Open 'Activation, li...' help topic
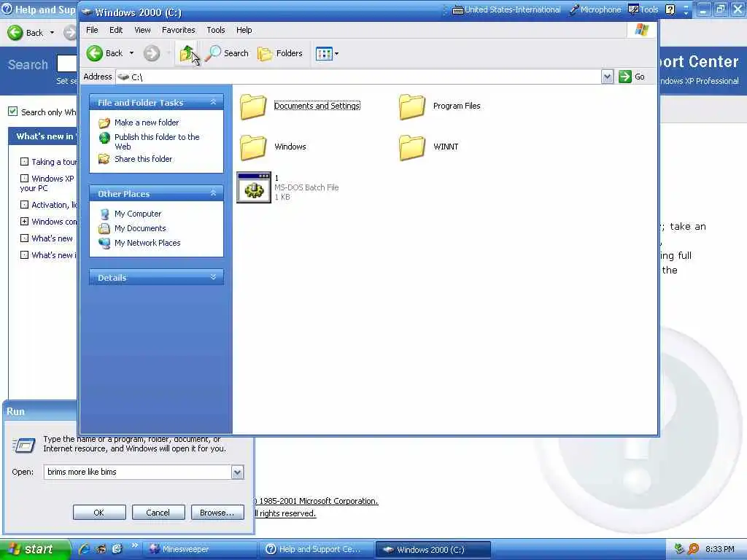The width and height of the screenshot is (747, 560). click(54, 205)
